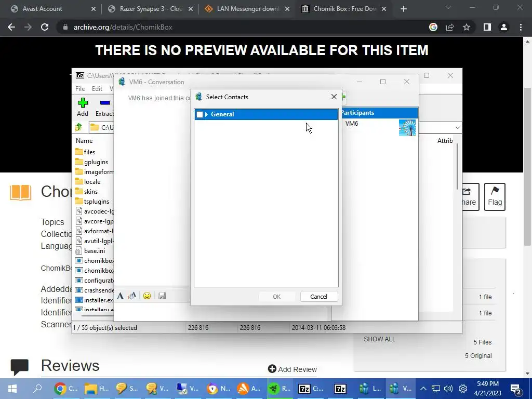
Task: Click the volume speaker tray icon
Action: coord(448,389)
